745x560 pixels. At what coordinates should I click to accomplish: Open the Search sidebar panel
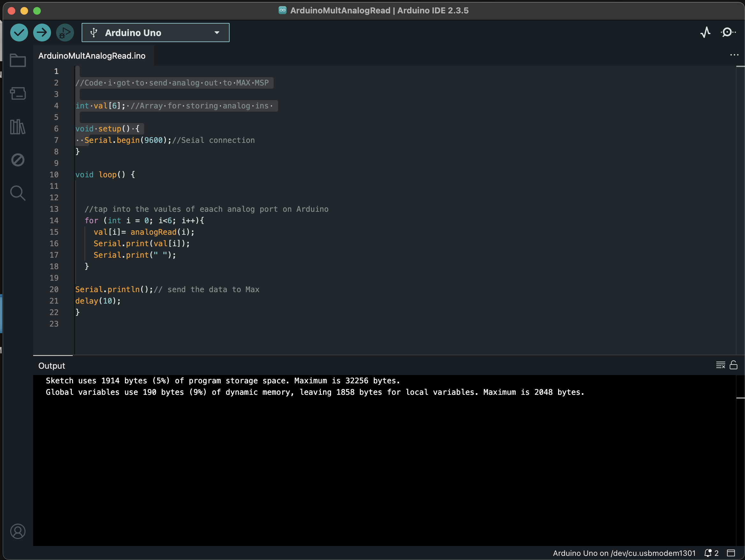tap(18, 193)
